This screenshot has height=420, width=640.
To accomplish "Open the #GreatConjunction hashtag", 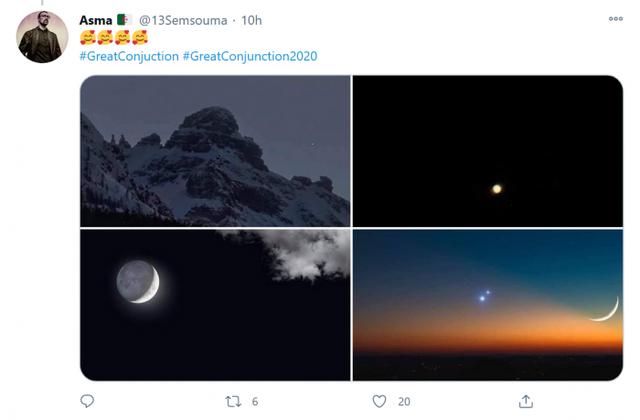I will click(x=128, y=56).
